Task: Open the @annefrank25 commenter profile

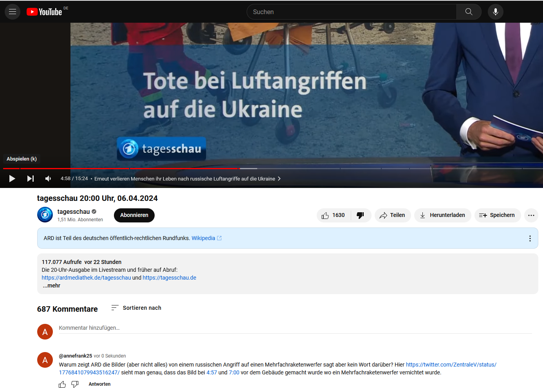Action: (76, 356)
